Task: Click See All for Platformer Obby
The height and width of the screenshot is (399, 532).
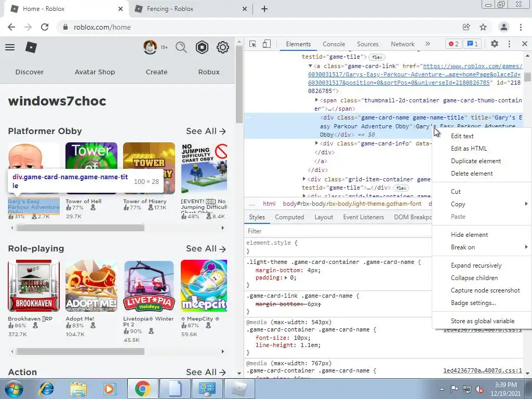Action: point(206,131)
